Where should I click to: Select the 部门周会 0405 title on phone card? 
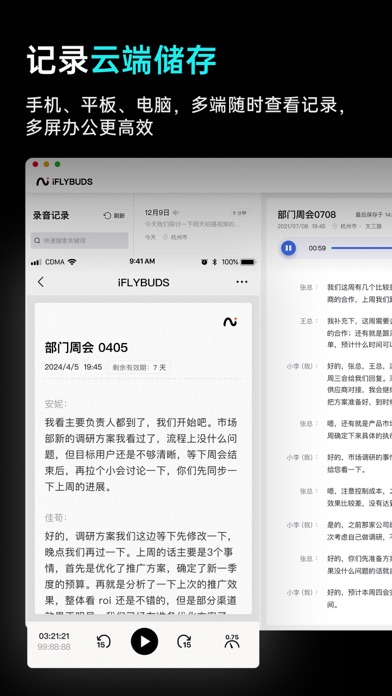coord(86,348)
